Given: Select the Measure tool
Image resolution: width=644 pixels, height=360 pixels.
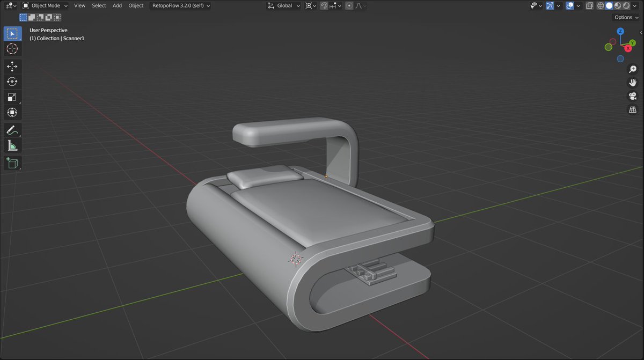Looking at the screenshot, I should coord(12,145).
